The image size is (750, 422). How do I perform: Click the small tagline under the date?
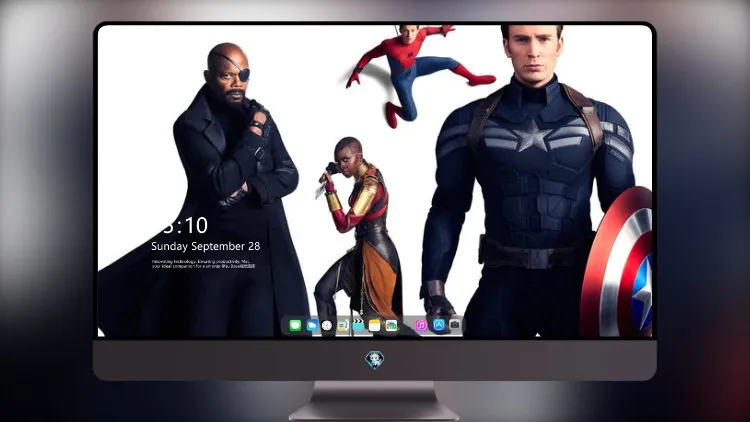pos(204,264)
